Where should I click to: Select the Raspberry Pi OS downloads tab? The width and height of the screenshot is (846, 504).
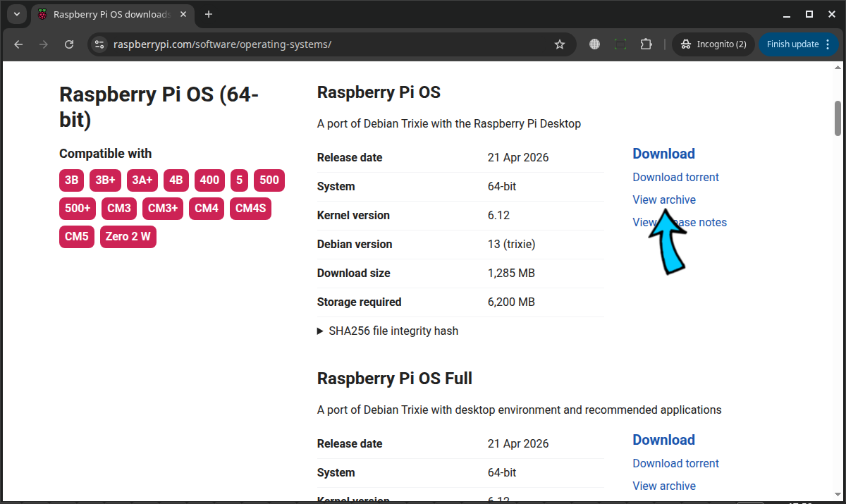pyautogui.click(x=111, y=14)
